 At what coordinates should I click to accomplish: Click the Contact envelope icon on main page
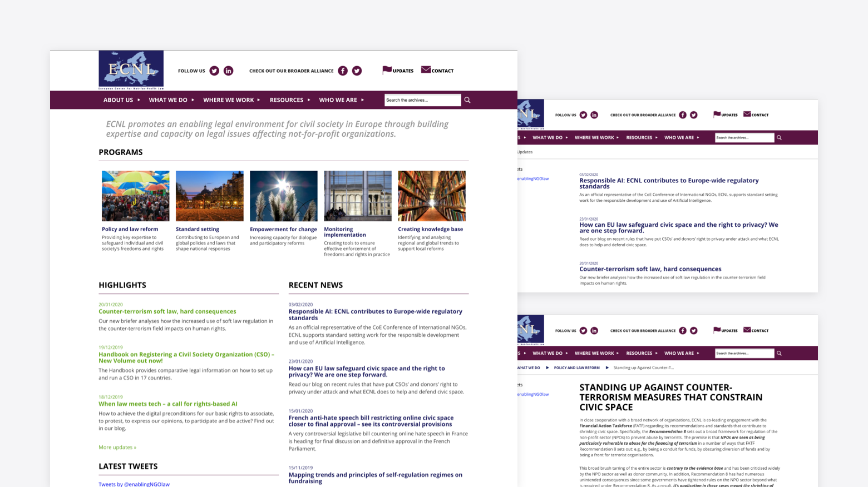click(426, 69)
